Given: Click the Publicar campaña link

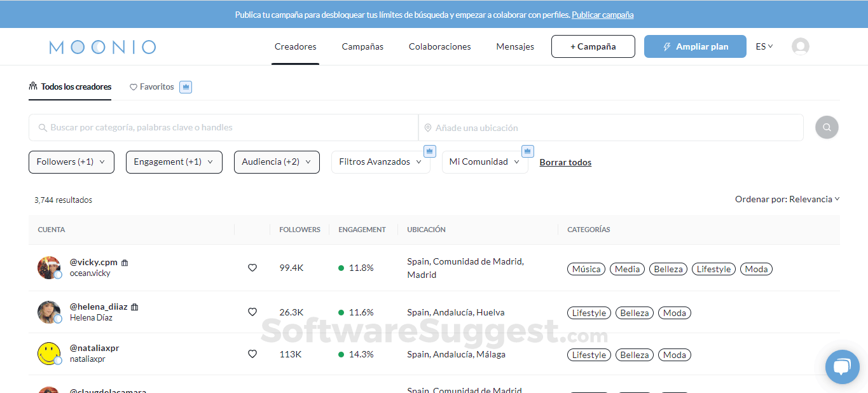Looking at the screenshot, I should tap(602, 14).
